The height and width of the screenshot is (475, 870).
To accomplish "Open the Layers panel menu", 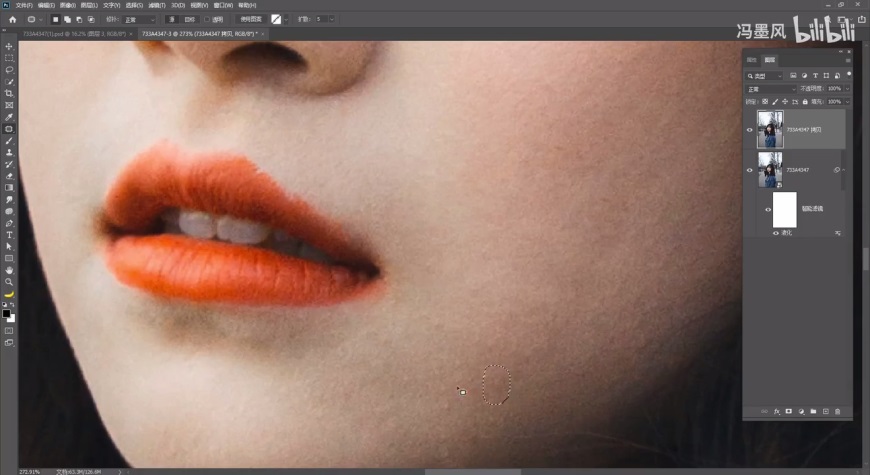I will 847,60.
